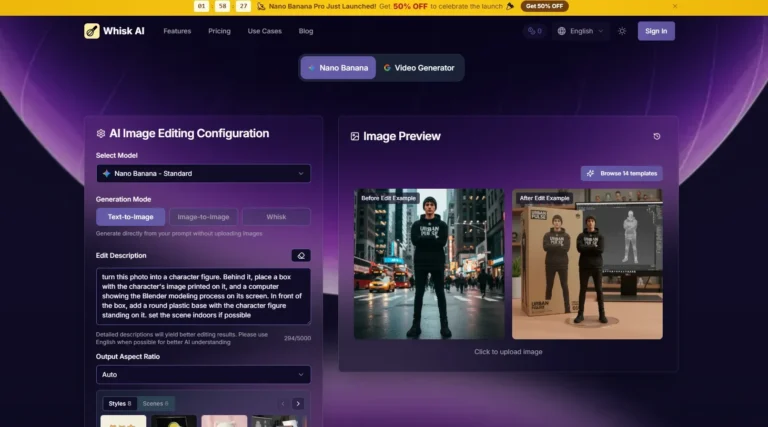Expand the Output Aspect Ratio dropdown
Viewport: 768px width, 427px height.
tap(203, 375)
